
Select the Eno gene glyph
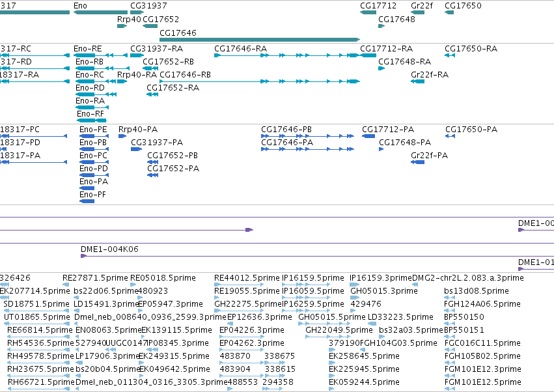tap(100, 12)
